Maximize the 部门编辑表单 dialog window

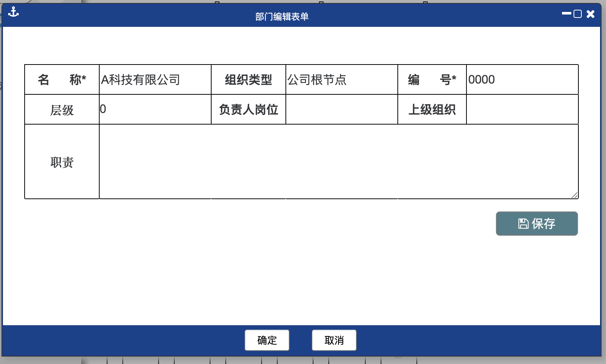pyautogui.click(x=578, y=14)
